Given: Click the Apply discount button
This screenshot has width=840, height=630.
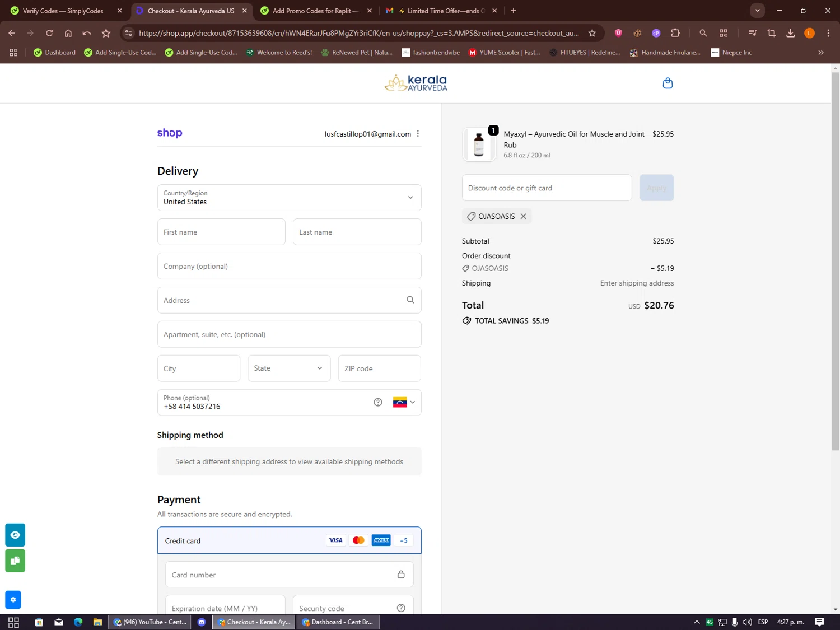Looking at the screenshot, I should (x=656, y=188).
